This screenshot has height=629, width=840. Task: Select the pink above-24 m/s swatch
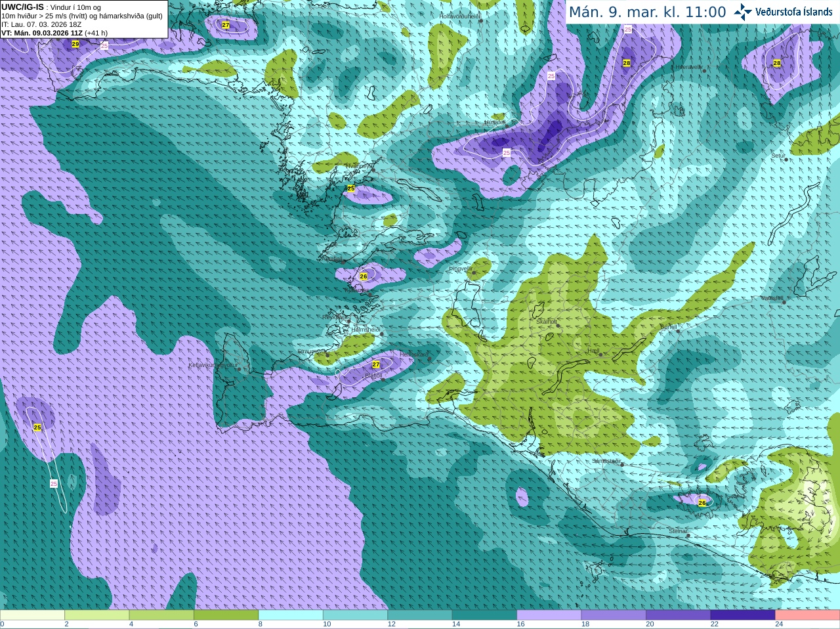pos(808,615)
